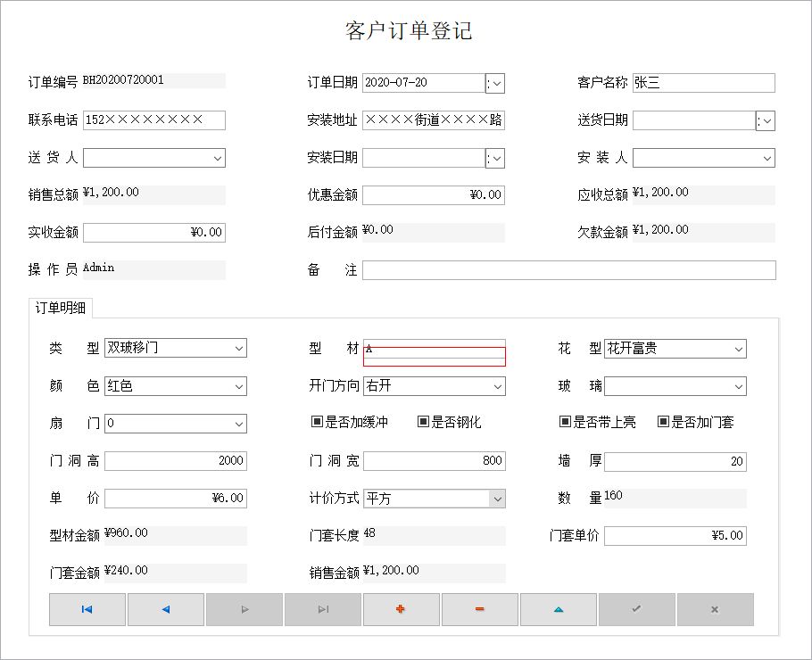Jump to last record navigator button
Image resolution: width=812 pixels, height=660 pixels.
(x=323, y=609)
